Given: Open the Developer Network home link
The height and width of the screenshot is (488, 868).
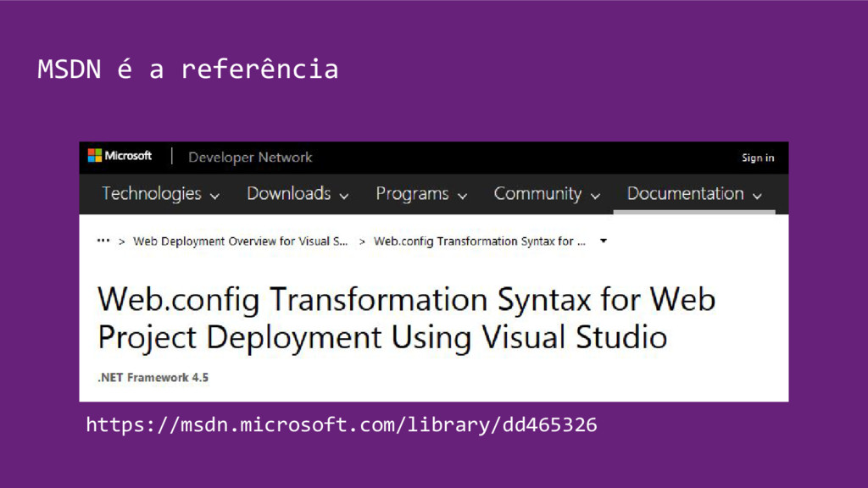Looking at the screenshot, I should point(250,157).
